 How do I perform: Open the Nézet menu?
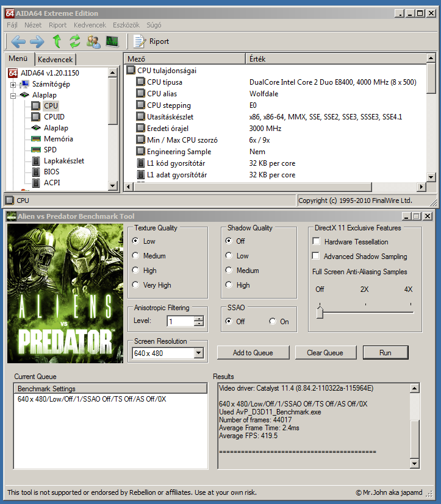coord(33,25)
